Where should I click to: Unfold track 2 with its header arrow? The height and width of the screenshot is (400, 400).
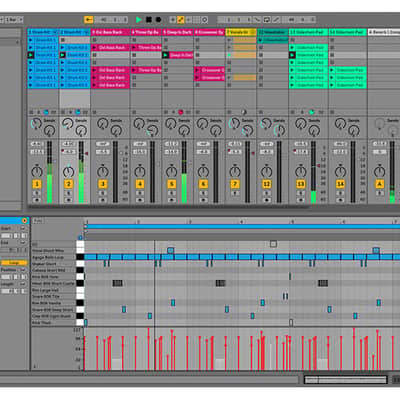point(87,32)
